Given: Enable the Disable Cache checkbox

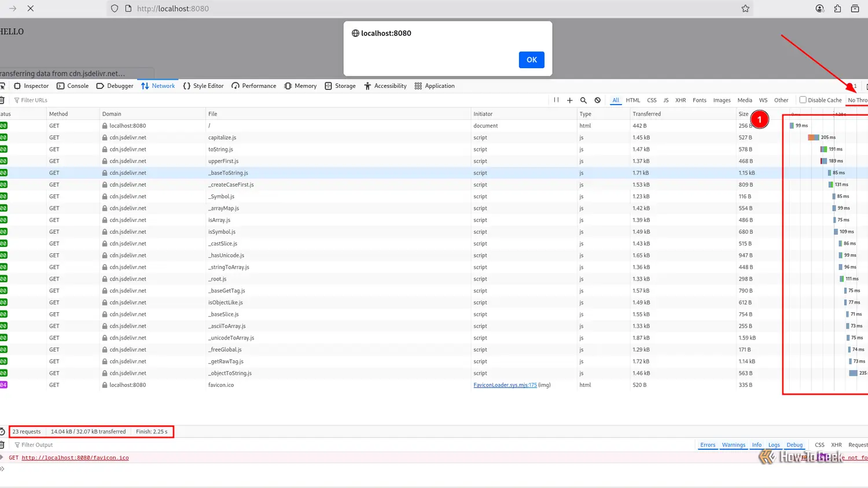Looking at the screenshot, I should 803,99.
